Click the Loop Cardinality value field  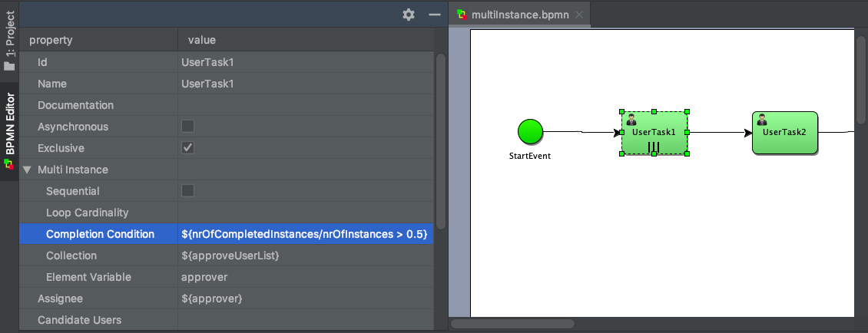tap(305, 213)
